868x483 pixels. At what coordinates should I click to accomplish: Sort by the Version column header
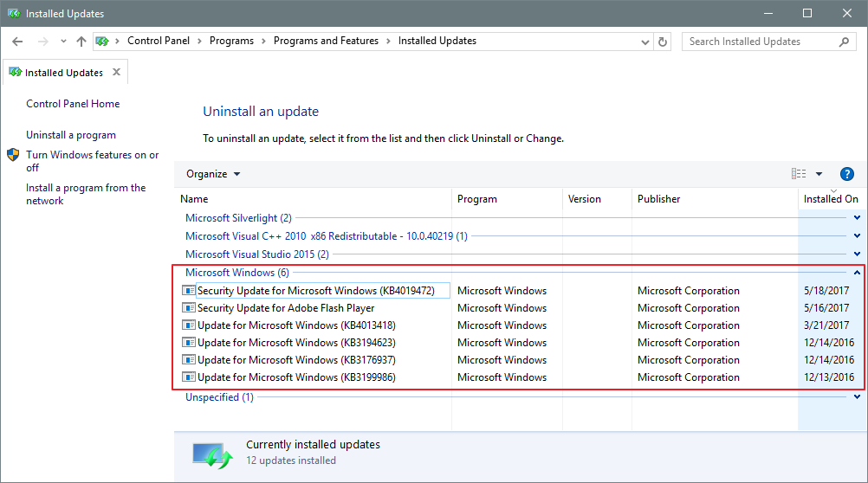pyautogui.click(x=597, y=198)
